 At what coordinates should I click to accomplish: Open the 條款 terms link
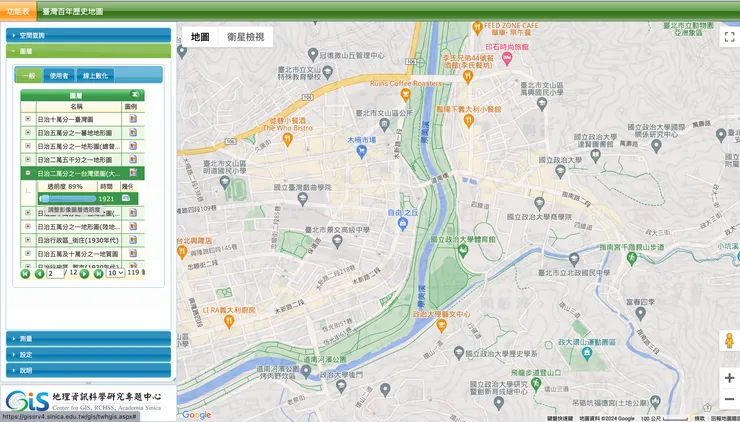click(x=699, y=418)
